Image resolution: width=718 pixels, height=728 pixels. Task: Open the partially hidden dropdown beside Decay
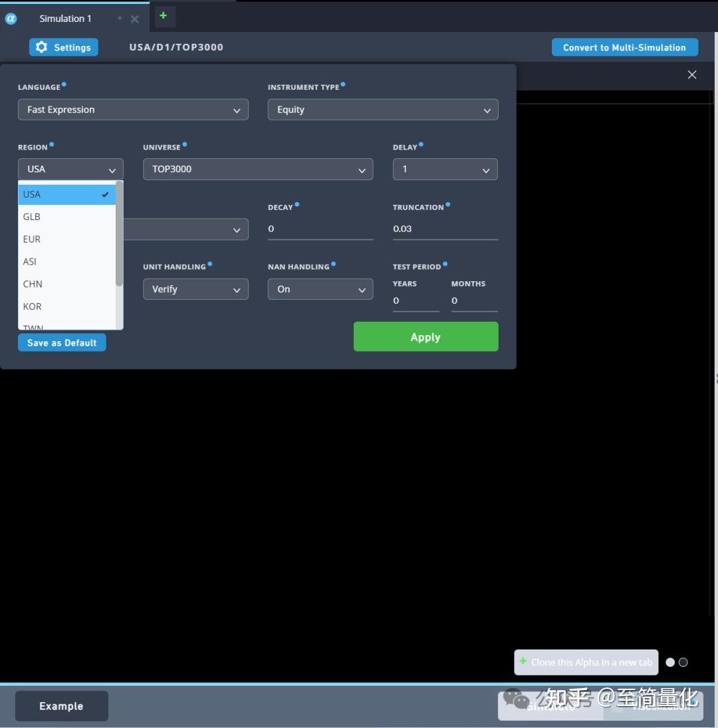186,229
